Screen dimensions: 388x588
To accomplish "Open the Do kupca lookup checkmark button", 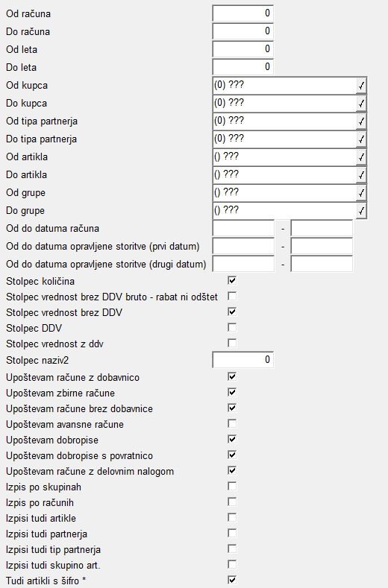I will tap(361, 104).
